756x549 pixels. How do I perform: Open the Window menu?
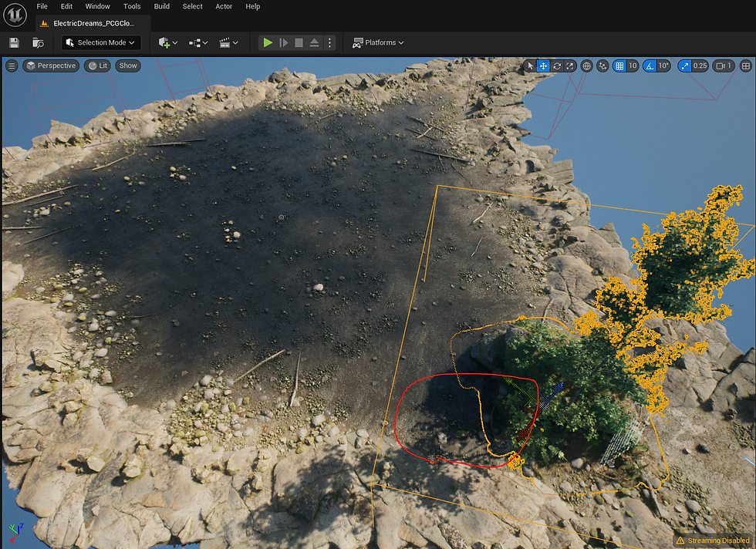click(97, 6)
